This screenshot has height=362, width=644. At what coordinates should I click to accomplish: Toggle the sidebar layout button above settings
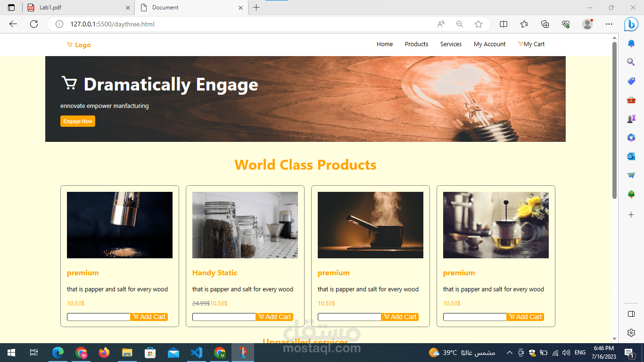tap(631, 314)
